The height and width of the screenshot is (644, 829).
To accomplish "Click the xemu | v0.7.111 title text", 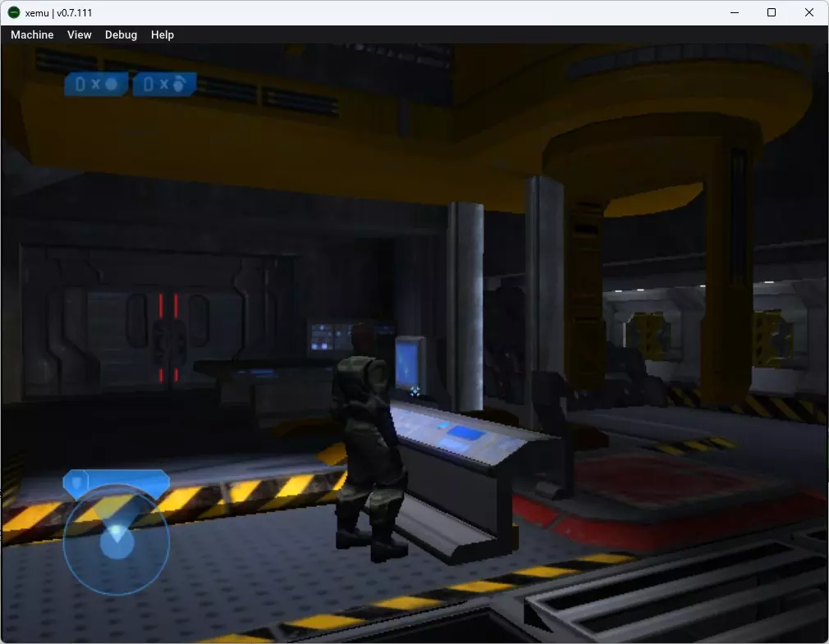I will [58, 12].
